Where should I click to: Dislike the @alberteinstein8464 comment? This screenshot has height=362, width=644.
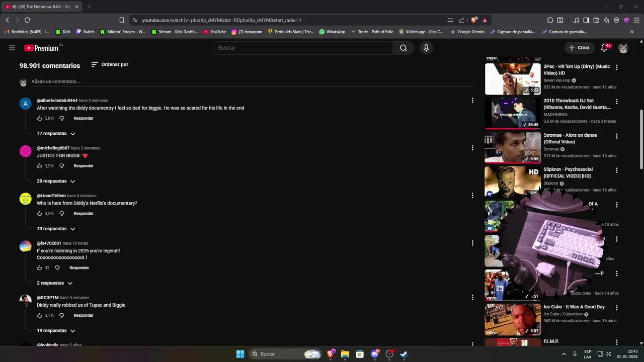pos(62,118)
